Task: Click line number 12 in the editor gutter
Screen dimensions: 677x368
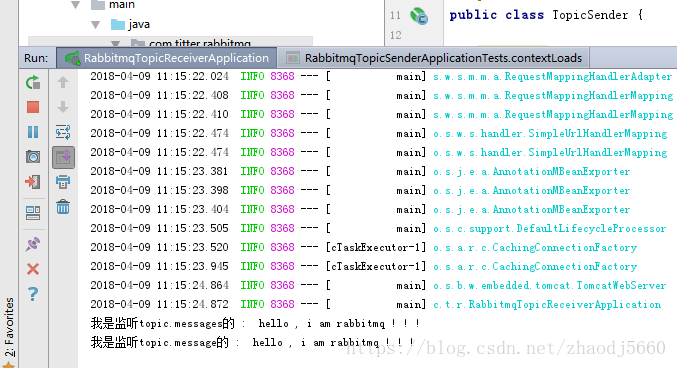Action: (395, 35)
